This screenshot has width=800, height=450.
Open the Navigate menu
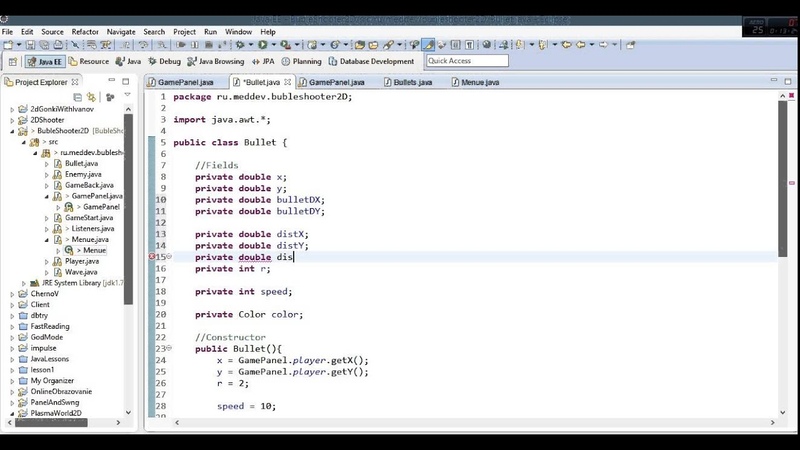121,32
